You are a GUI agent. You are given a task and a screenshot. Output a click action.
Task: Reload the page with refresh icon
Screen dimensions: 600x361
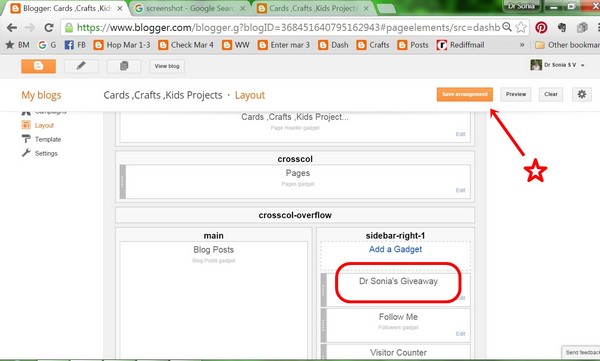(49, 28)
